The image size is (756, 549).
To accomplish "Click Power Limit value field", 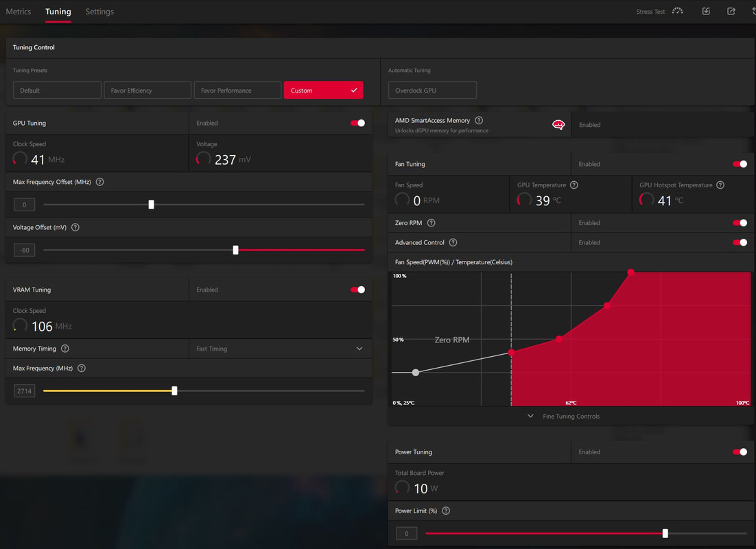I will point(406,533).
